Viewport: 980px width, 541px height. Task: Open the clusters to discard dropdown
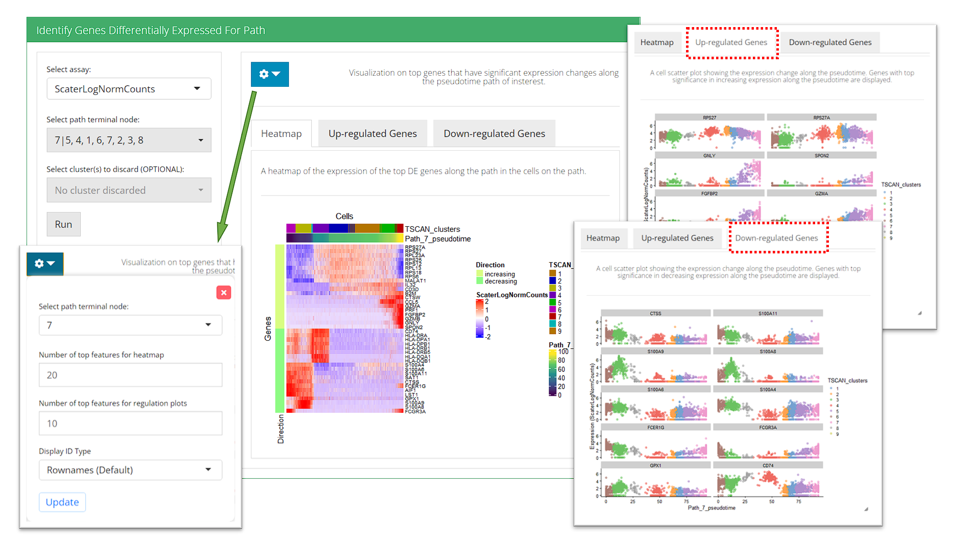tap(129, 190)
